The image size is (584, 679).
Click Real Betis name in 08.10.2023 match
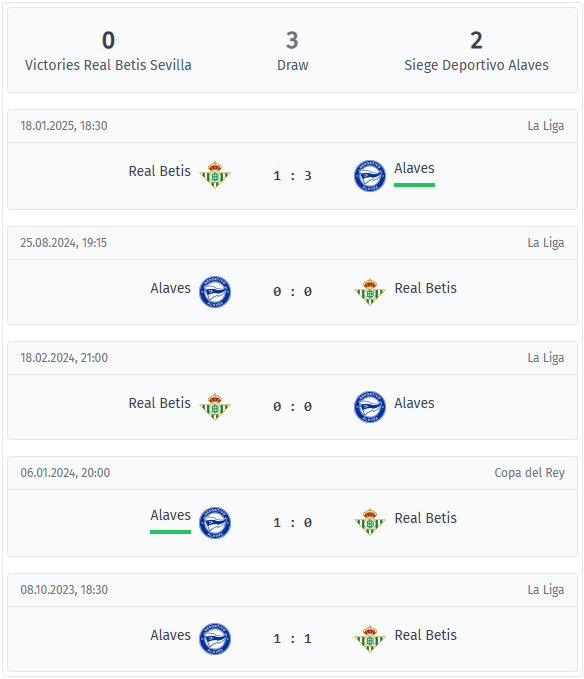pos(426,635)
